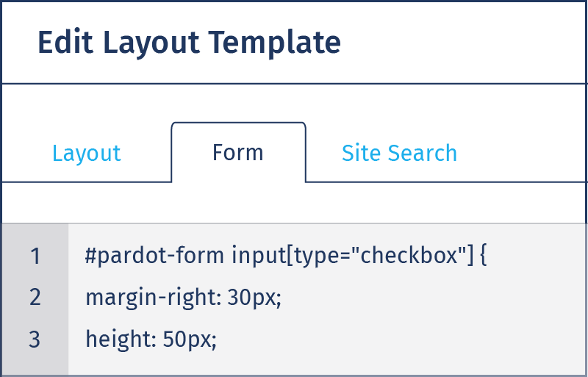Select the Form tab
Image resolution: width=588 pixels, height=377 pixels.
(x=238, y=153)
